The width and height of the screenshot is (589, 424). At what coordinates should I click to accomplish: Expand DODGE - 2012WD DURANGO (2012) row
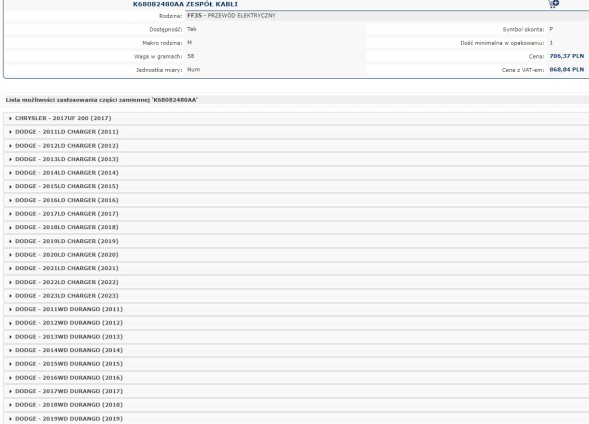(296, 323)
